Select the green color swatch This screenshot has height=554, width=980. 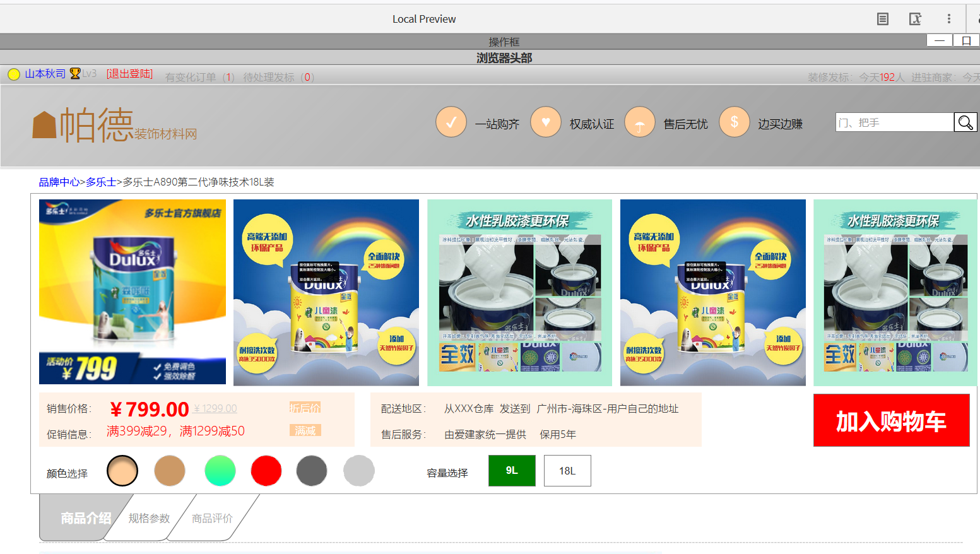[x=220, y=471]
